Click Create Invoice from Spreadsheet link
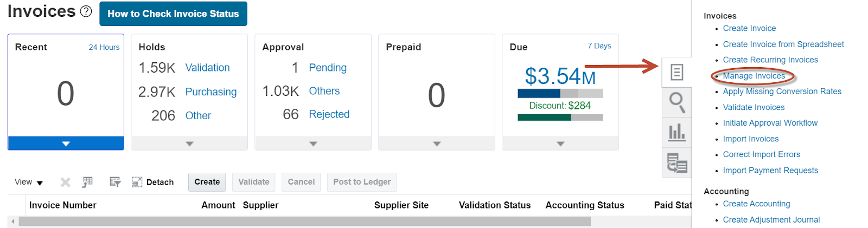The image size is (868, 228). coord(783,44)
